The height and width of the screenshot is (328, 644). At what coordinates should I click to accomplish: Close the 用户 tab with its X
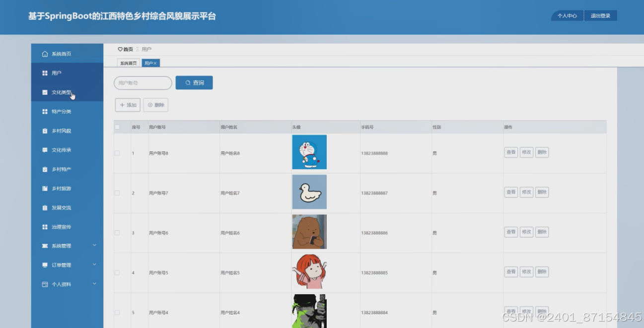coord(155,64)
